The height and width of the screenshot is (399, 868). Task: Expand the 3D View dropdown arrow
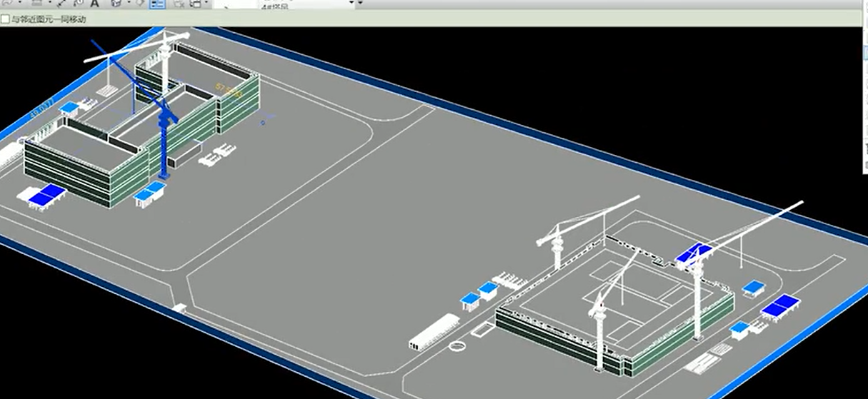coord(128,3)
